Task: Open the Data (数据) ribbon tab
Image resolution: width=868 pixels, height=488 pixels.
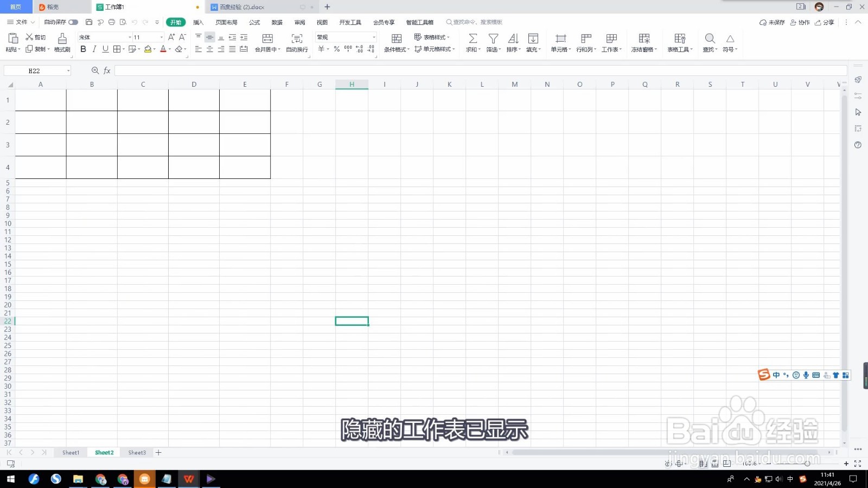Action: [277, 22]
